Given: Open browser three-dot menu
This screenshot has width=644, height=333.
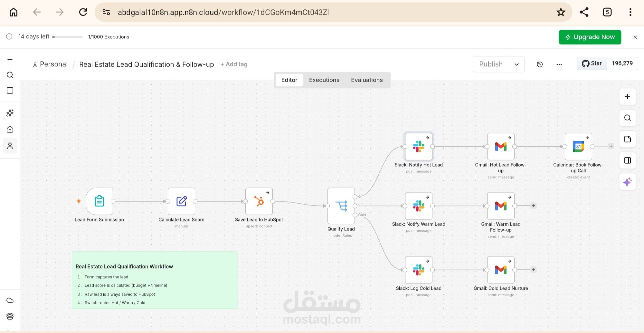Looking at the screenshot, I should coord(630,12).
